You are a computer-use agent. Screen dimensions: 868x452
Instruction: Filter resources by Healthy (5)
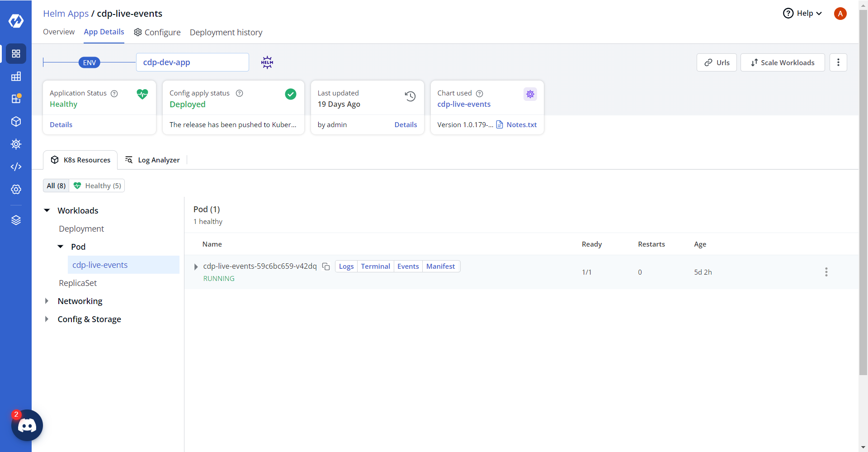(97, 186)
